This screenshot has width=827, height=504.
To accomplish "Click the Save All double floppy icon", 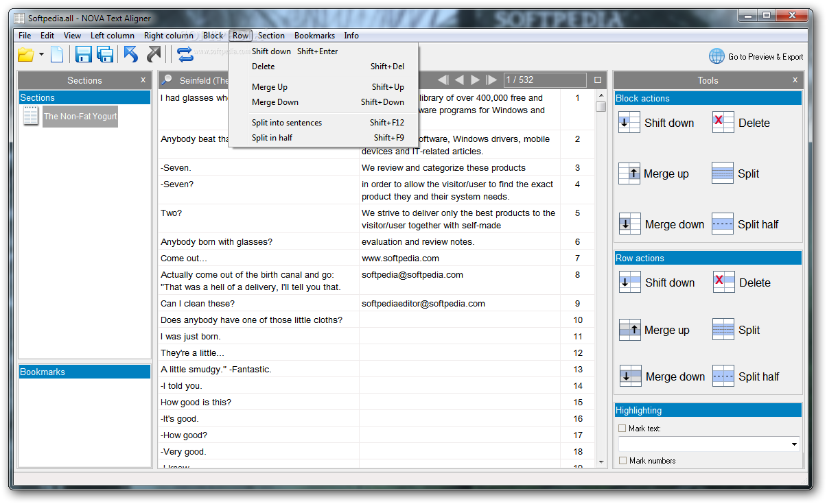I will pyautogui.click(x=105, y=55).
